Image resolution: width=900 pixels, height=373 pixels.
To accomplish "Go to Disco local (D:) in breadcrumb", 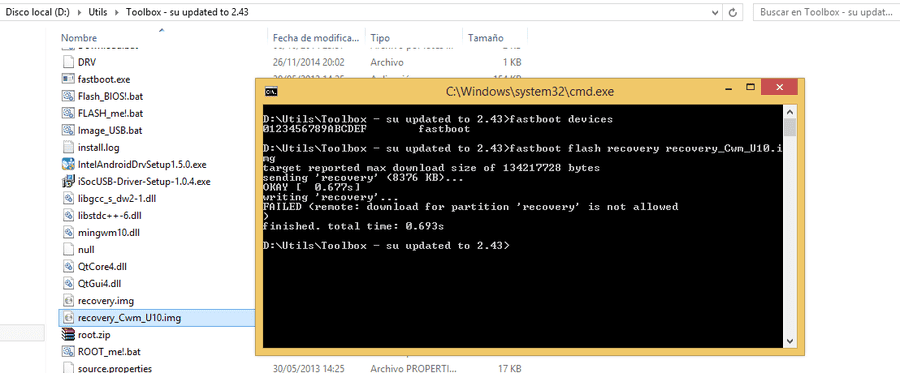I will click(x=37, y=11).
